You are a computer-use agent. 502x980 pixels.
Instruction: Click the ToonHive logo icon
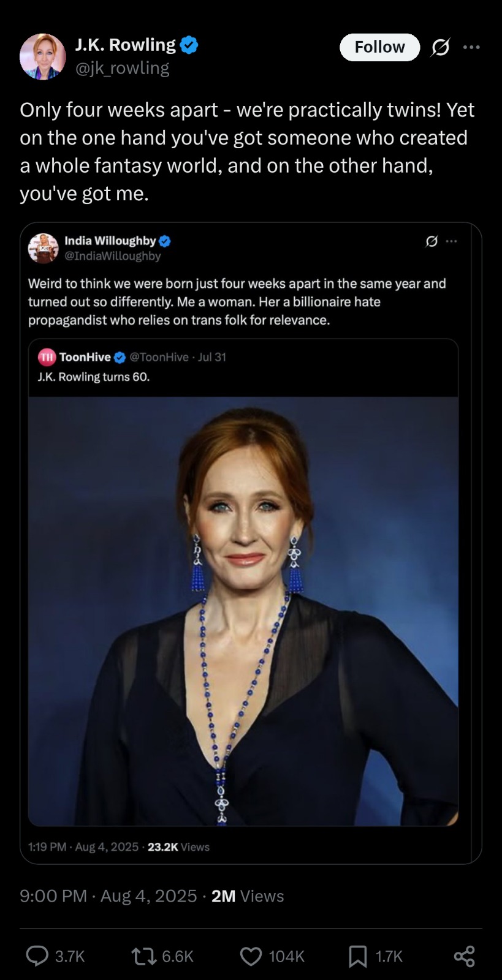(47, 357)
